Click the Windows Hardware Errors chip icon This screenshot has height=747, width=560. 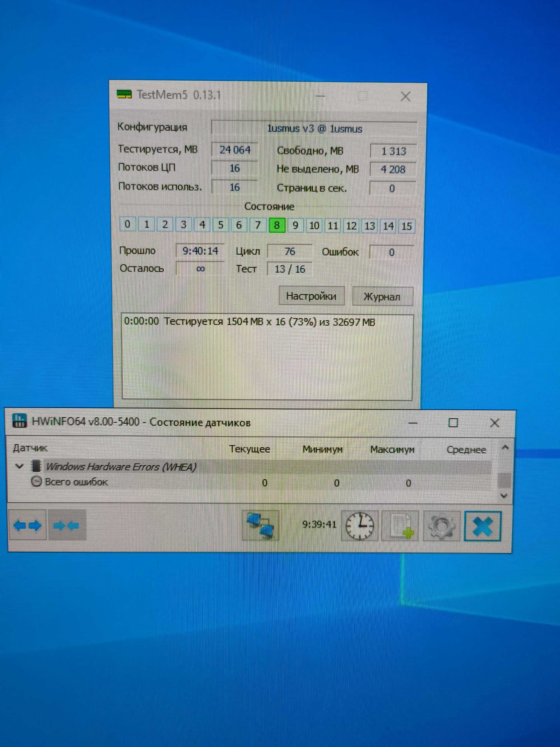(36, 466)
